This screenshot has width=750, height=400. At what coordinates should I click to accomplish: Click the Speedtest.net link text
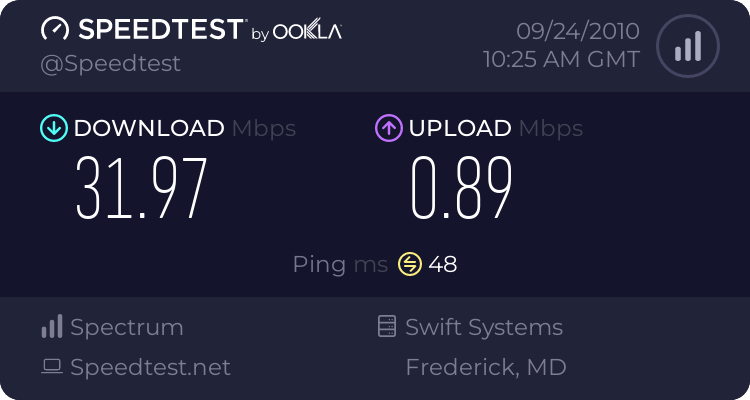[x=150, y=367]
